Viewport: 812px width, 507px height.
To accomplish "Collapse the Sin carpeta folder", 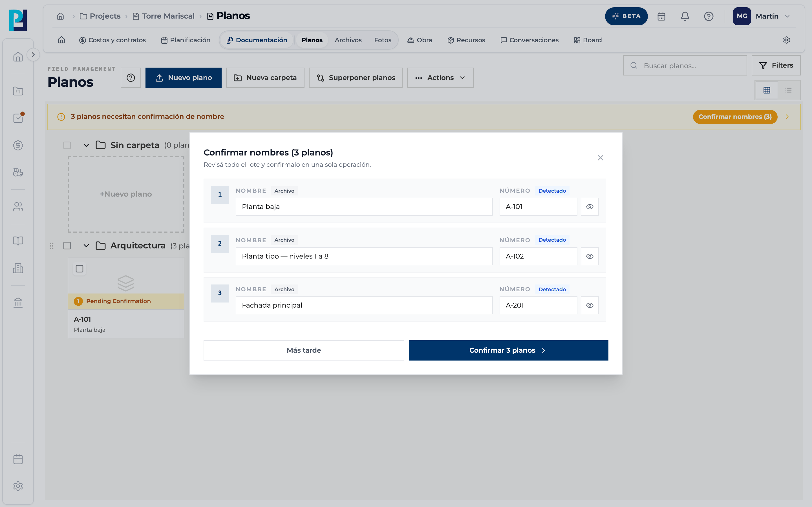I will tap(86, 145).
